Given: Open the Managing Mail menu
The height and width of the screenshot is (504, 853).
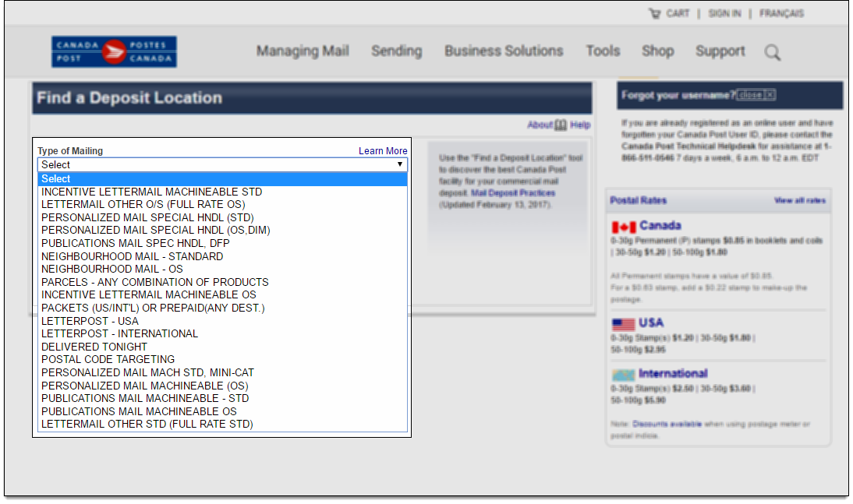Looking at the screenshot, I should pyautogui.click(x=303, y=51).
